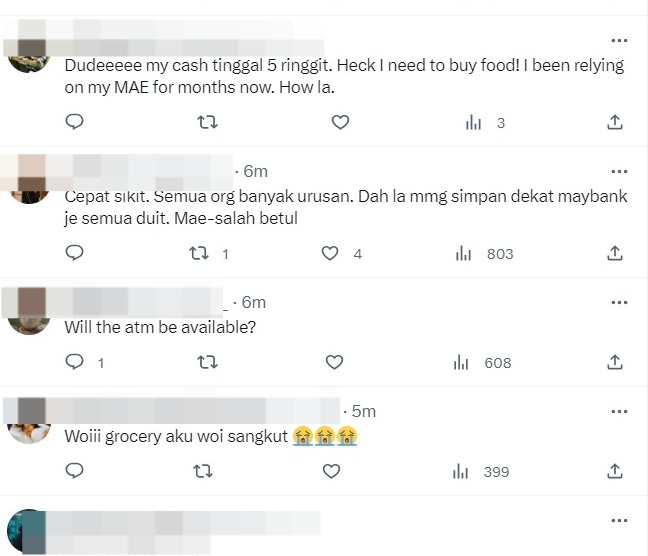The width and height of the screenshot is (648, 556).
Task: Open more options on 'Dudeeeee' tweet
Action: pyautogui.click(x=619, y=41)
